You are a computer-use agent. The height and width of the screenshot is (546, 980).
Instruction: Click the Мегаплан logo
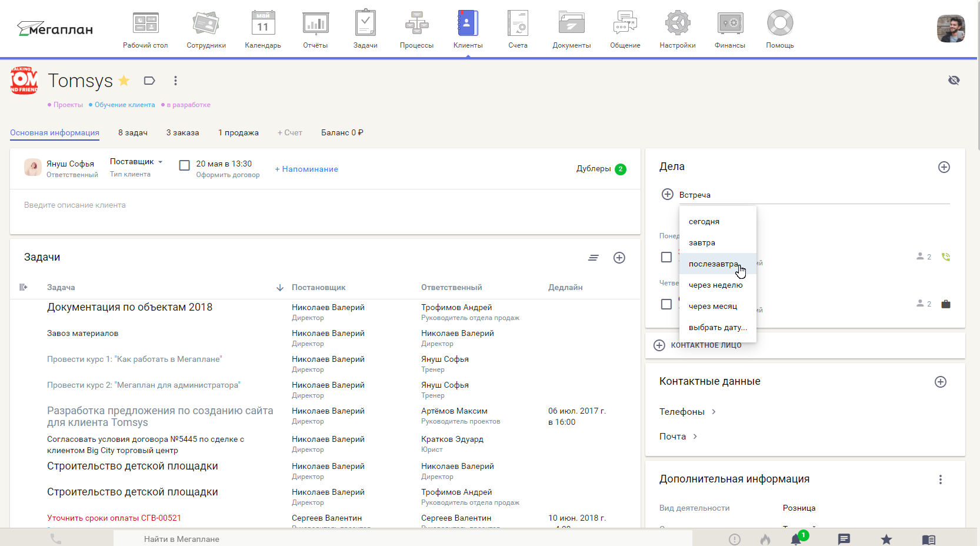point(55,29)
